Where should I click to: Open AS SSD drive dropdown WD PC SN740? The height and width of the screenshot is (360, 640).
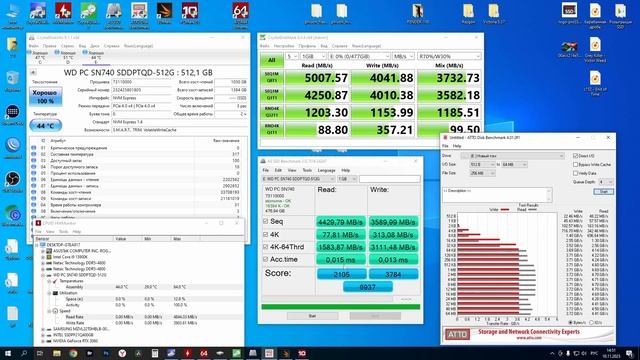point(298,179)
